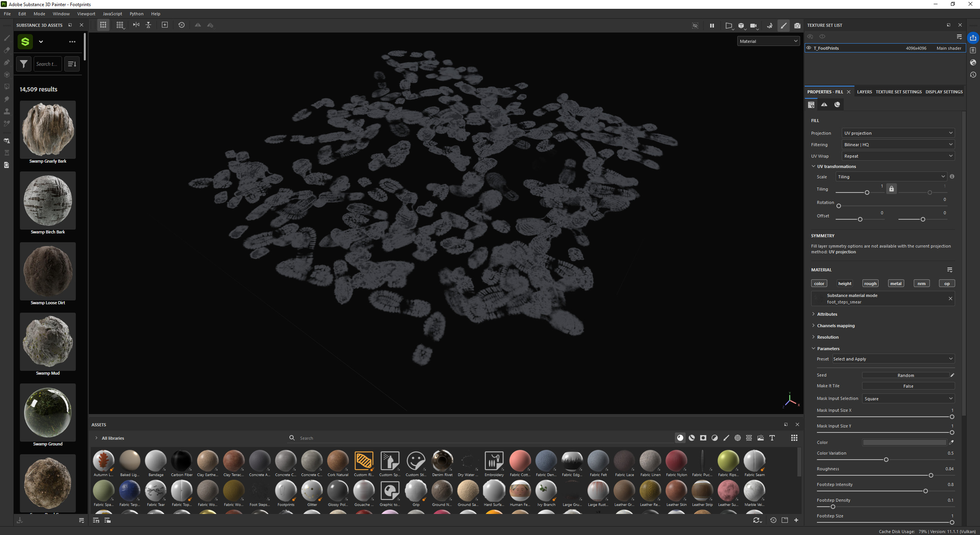Image resolution: width=980 pixels, height=535 pixels.
Task: Collapse the UV transformations section
Action: pos(813,166)
